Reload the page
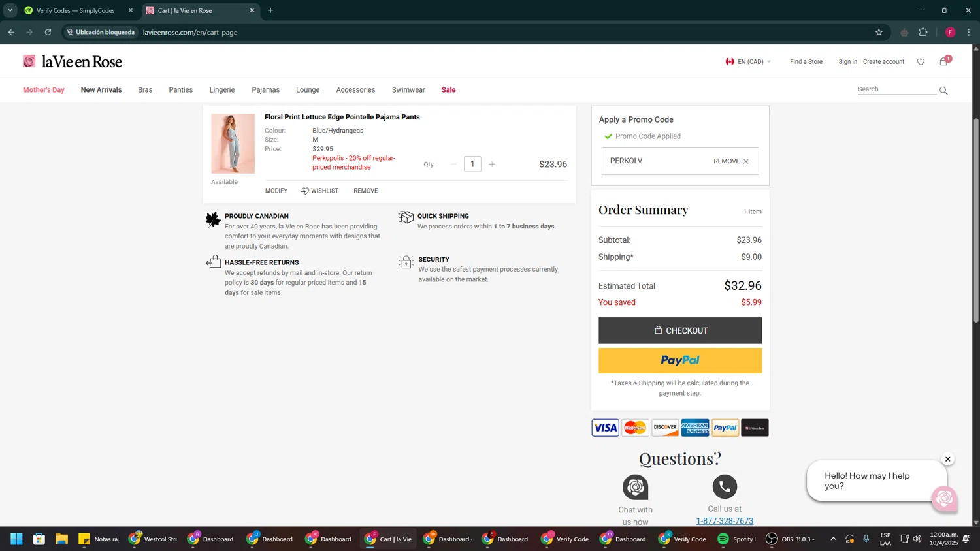This screenshot has width=980, height=551. coord(48,32)
